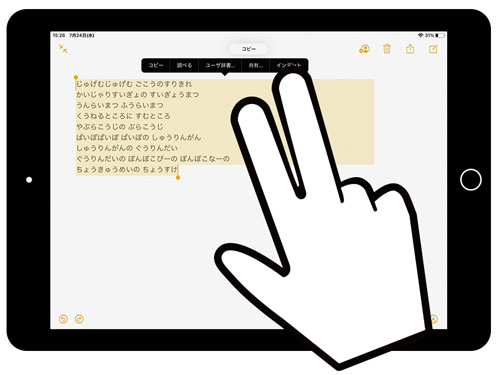Image resolution: width=500 pixels, height=375 pixels.
Task: Create a new note with compose icon
Action: (433, 49)
